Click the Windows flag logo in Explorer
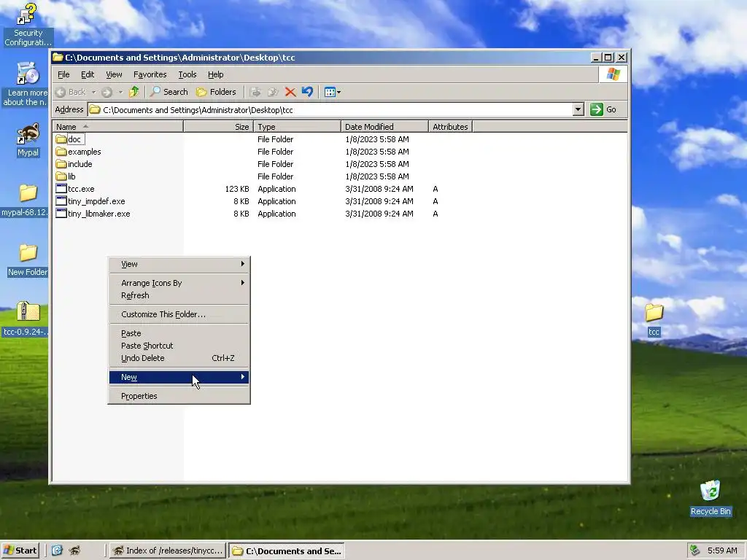The image size is (747, 560). tap(613, 74)
